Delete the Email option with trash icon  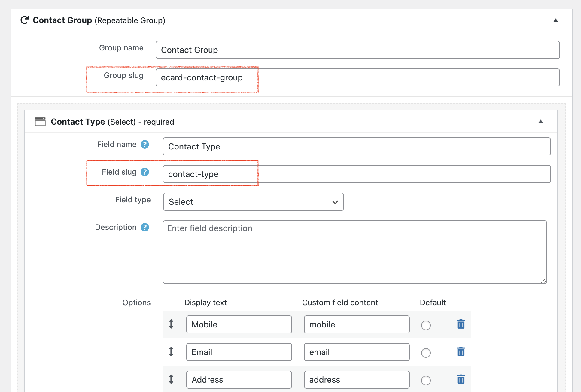(x=461, y=352)
